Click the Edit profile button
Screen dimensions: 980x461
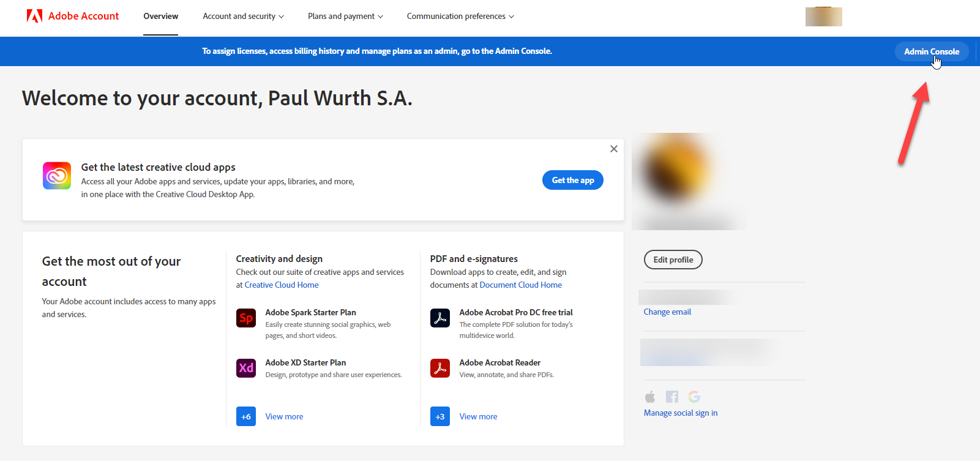pyautogui.click(x=673, y=260)
